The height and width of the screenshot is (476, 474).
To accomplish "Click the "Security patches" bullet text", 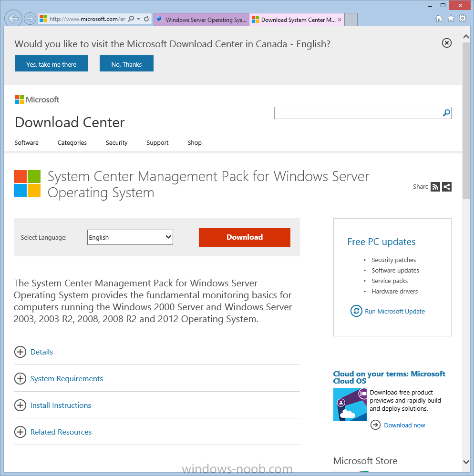I will pos(393,260).
